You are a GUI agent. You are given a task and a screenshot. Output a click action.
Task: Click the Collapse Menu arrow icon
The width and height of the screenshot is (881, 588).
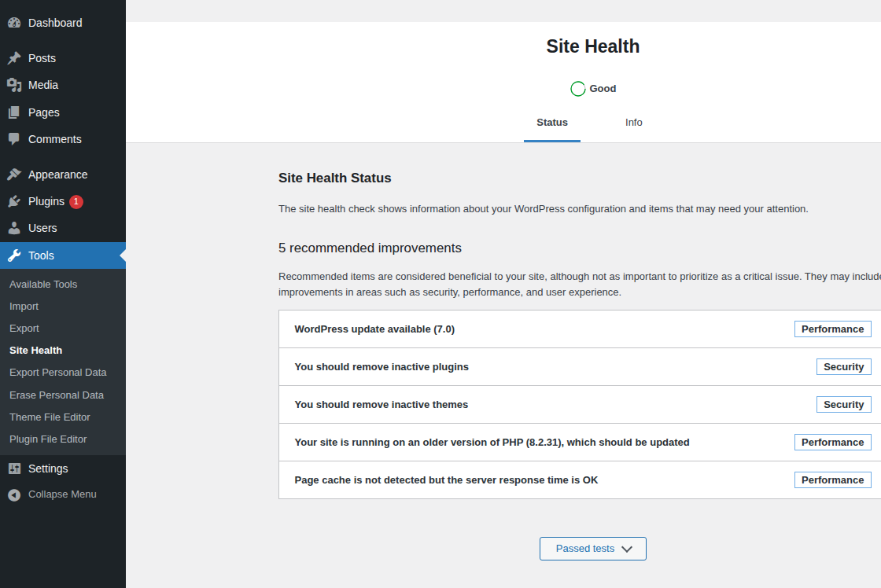click(x=14, y=494)
